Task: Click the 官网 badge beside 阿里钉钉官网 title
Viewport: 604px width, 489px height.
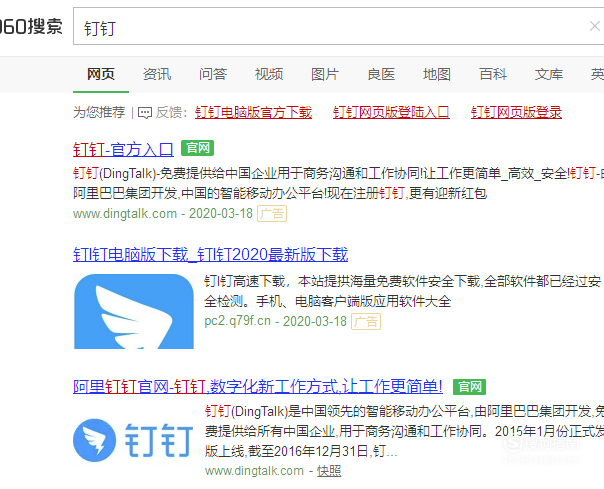Action: point(470,387)
